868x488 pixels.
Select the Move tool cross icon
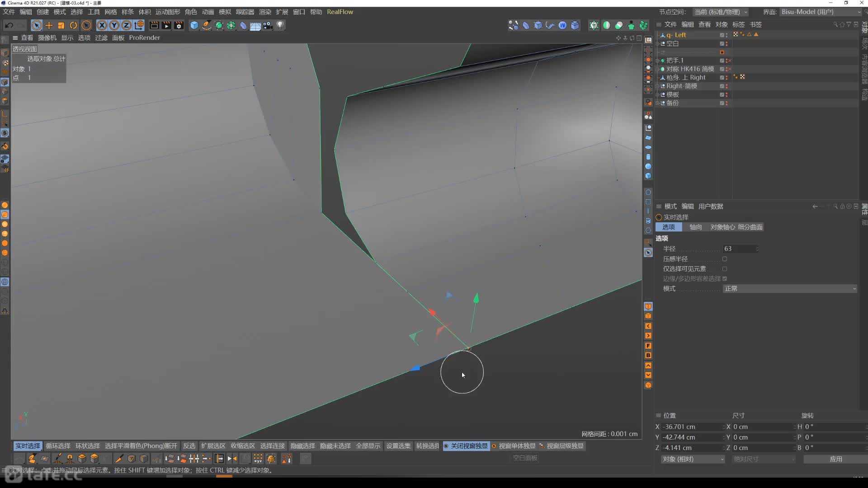pyautogui.click(x=49, y=25)
